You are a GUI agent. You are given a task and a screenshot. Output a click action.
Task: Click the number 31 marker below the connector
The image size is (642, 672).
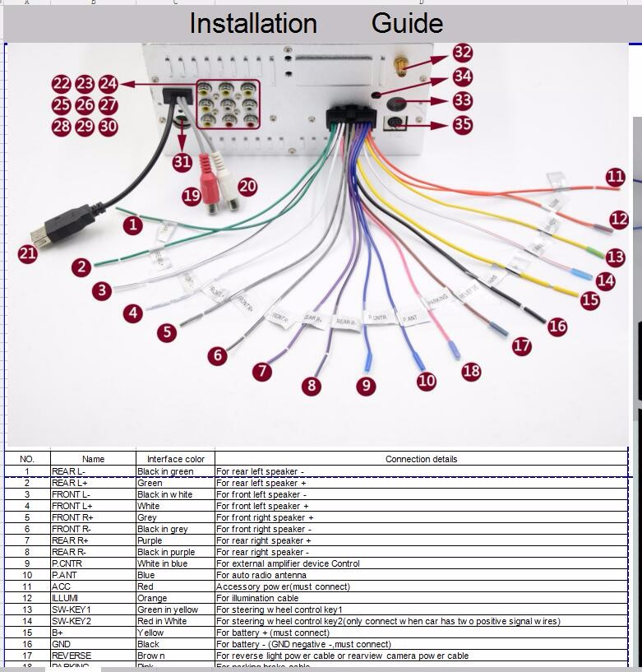(x=182, y=163)
